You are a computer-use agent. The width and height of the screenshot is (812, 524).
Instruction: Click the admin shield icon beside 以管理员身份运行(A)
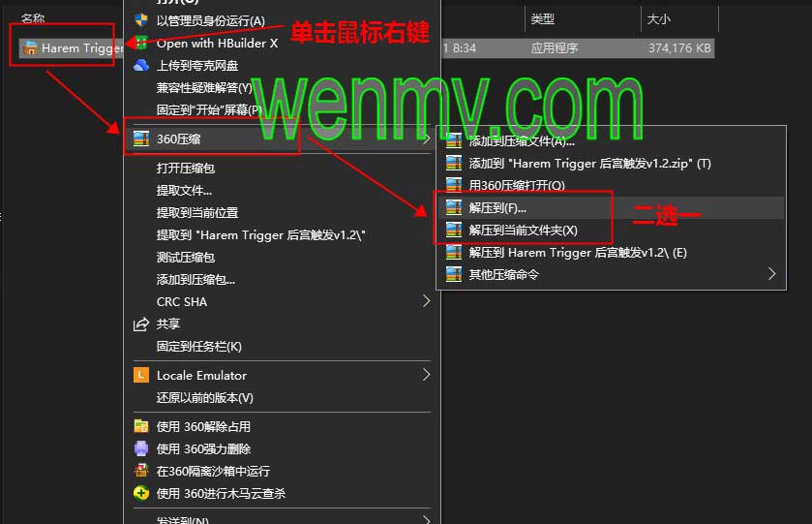point(141,20)
